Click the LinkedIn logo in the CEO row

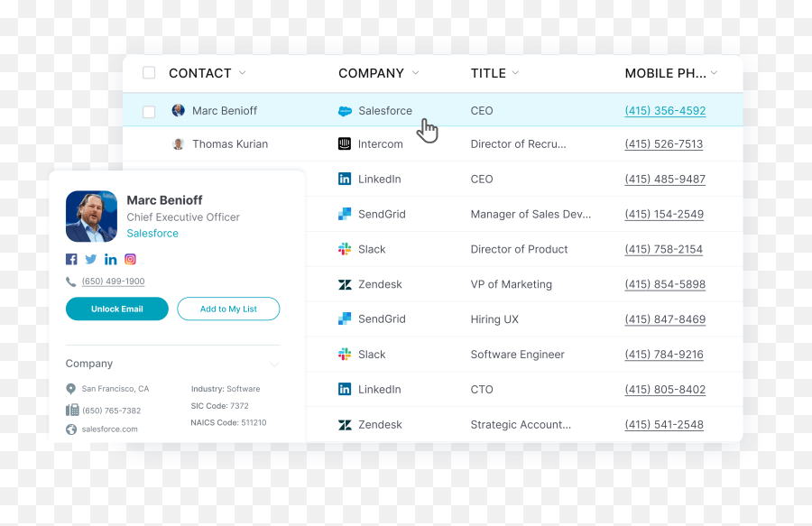(345, 179)
